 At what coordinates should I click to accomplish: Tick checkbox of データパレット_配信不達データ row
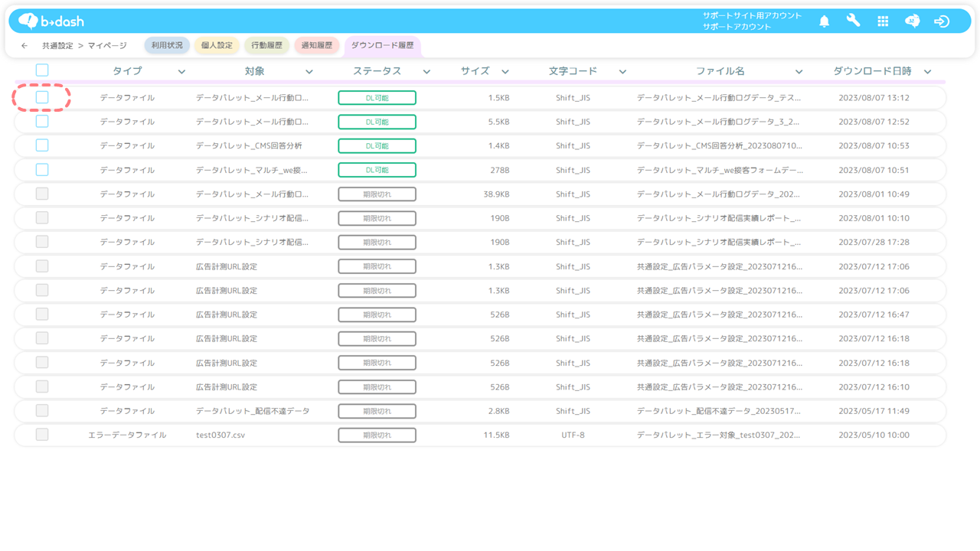click(42, 410)
